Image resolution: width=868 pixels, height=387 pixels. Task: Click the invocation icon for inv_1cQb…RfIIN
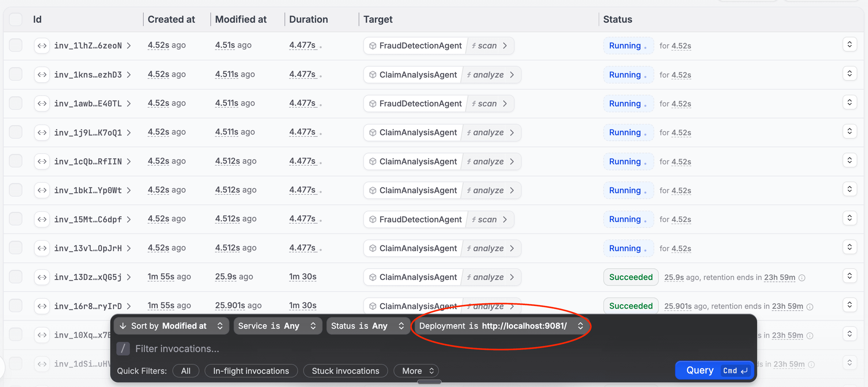42,161
